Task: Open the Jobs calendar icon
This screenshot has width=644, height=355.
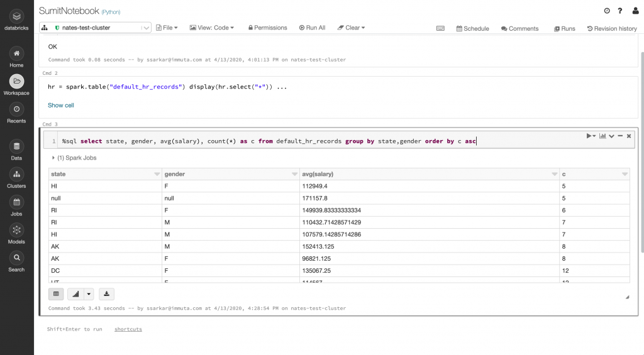Action: pyautogui.click(x=16, y=202)
